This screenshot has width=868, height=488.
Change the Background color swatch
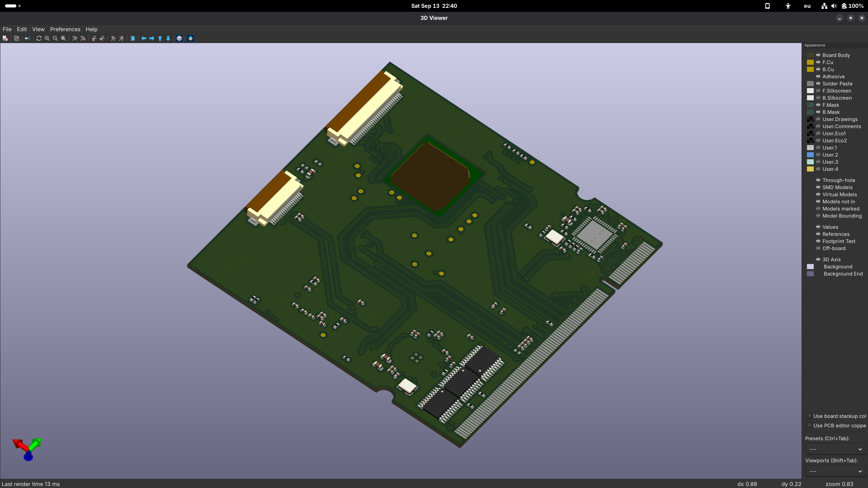pos(810,266)
